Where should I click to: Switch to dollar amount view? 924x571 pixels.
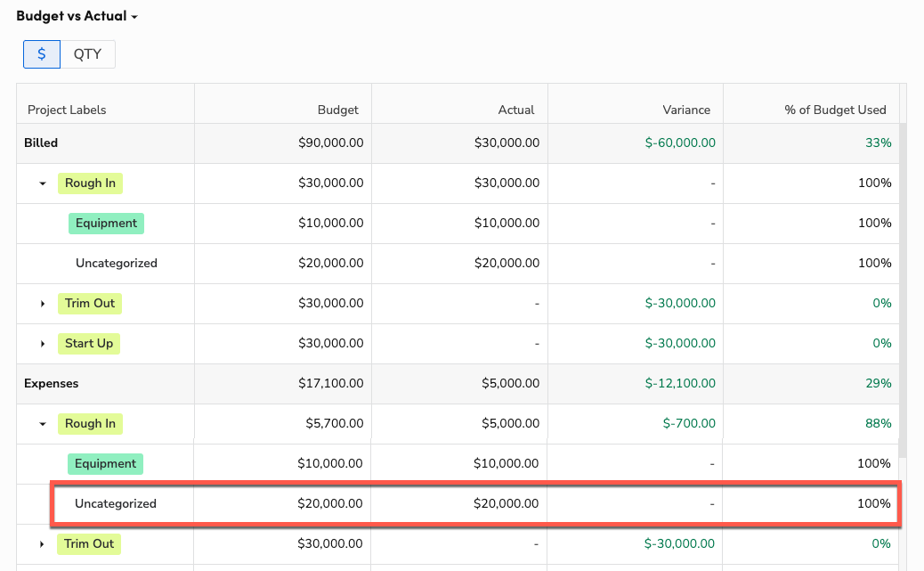pos(42,54)
